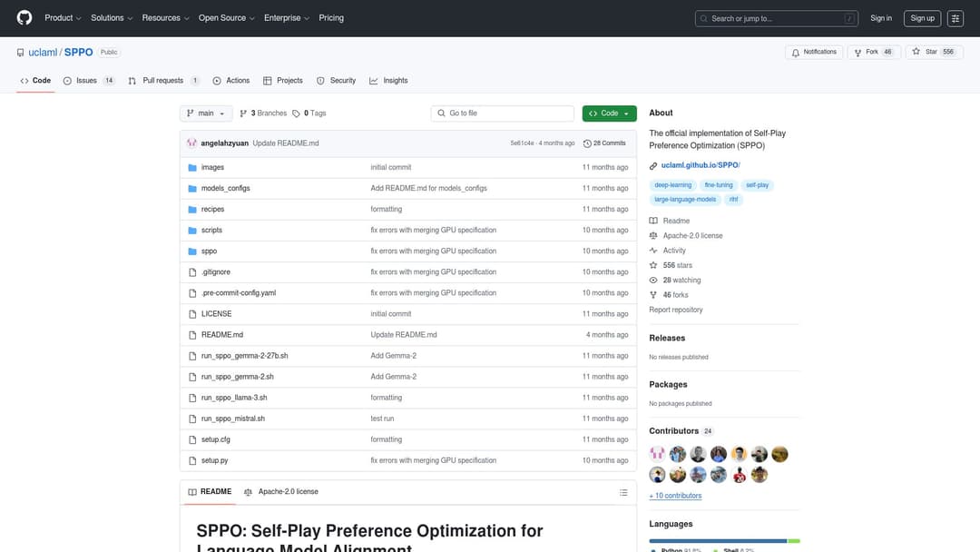Expand the Resources menu
Viewport: 980px width, 552px height.
pos(165,18)
